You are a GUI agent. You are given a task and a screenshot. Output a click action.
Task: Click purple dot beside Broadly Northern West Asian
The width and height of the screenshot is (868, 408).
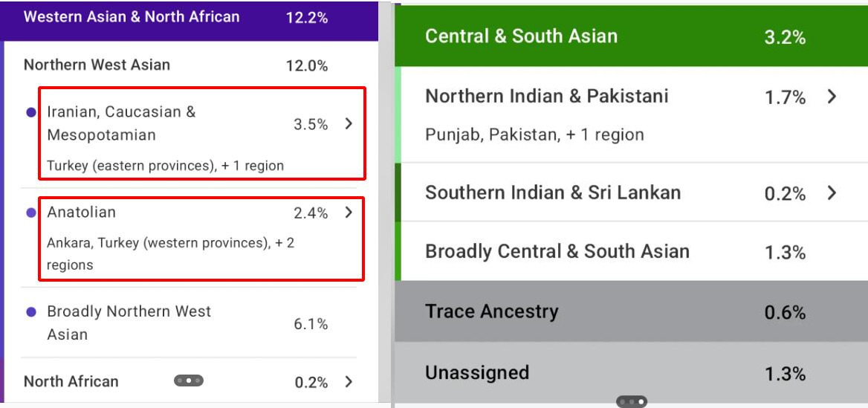click(31, 313)
